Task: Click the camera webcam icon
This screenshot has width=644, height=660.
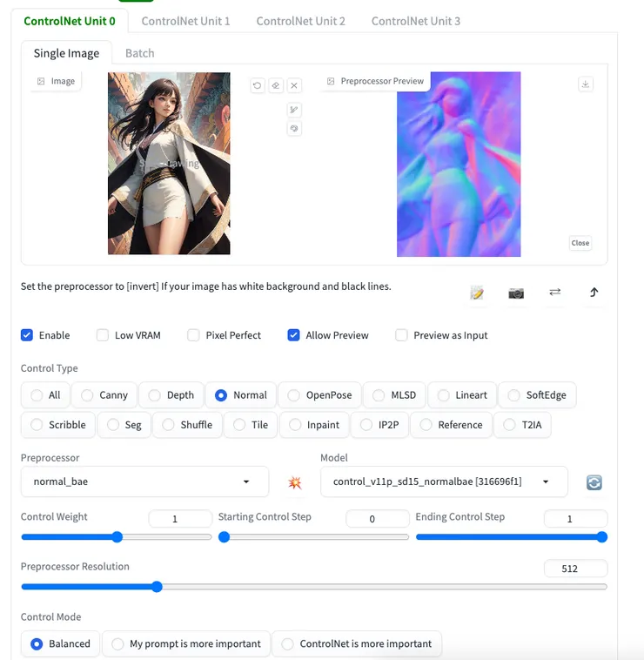Action: 516,293
